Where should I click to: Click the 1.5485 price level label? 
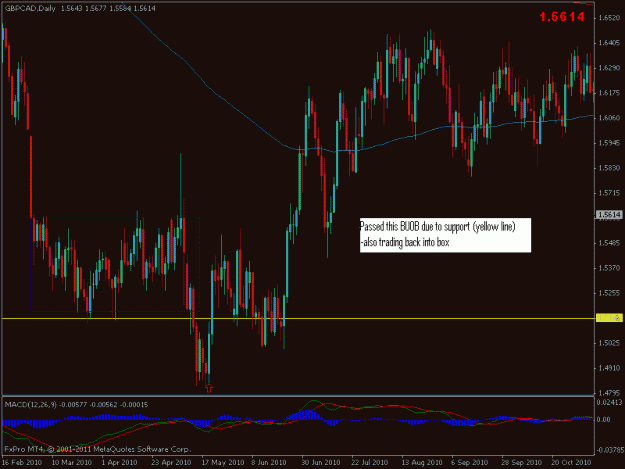(x=609, y=243)
